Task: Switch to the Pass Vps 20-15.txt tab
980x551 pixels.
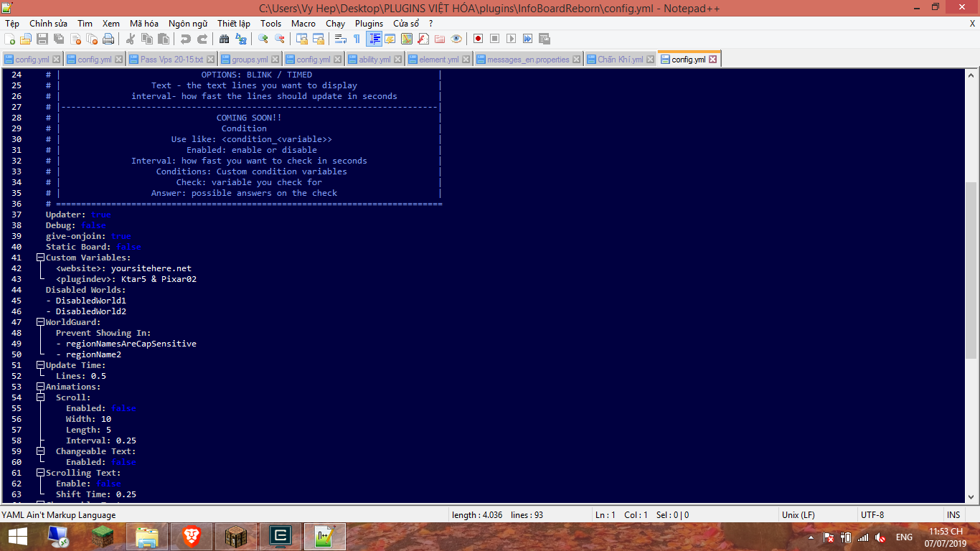Action: (171, 60)
